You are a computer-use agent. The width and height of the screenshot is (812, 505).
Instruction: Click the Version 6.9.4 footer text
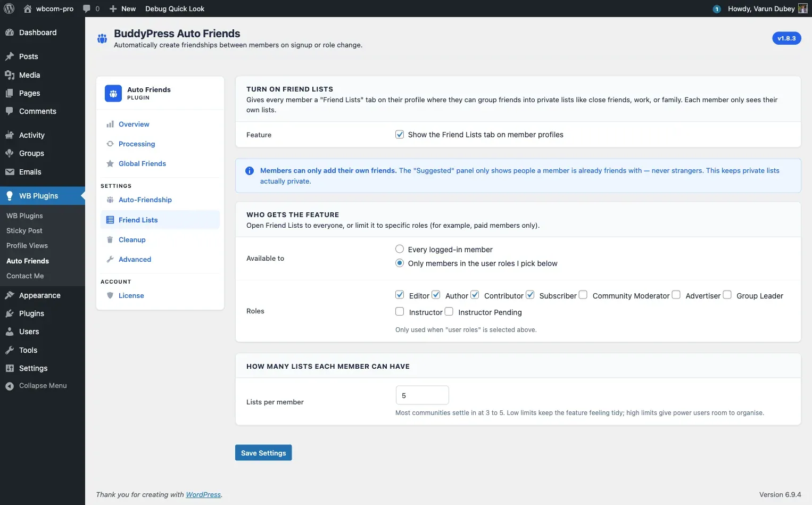(780, 495)
